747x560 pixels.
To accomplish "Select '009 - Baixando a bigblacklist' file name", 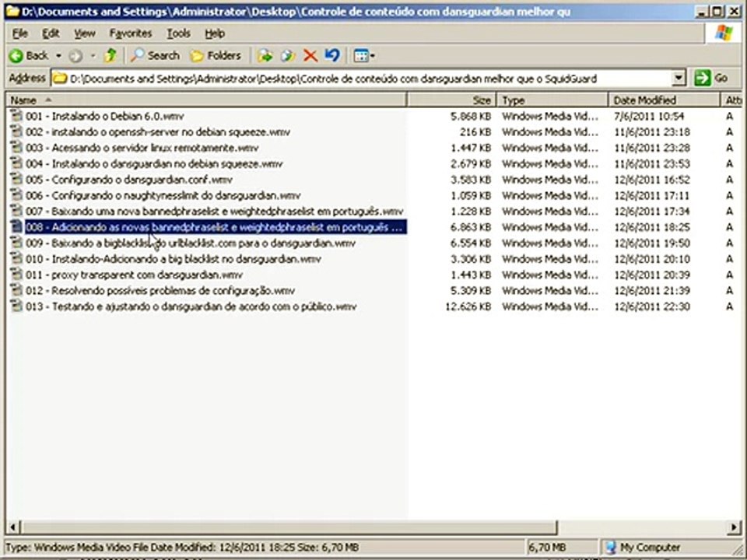I will click(191, 243).
